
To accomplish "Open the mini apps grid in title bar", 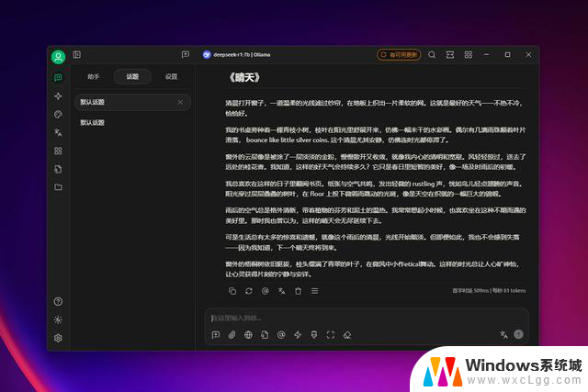I will pos(469,55).
